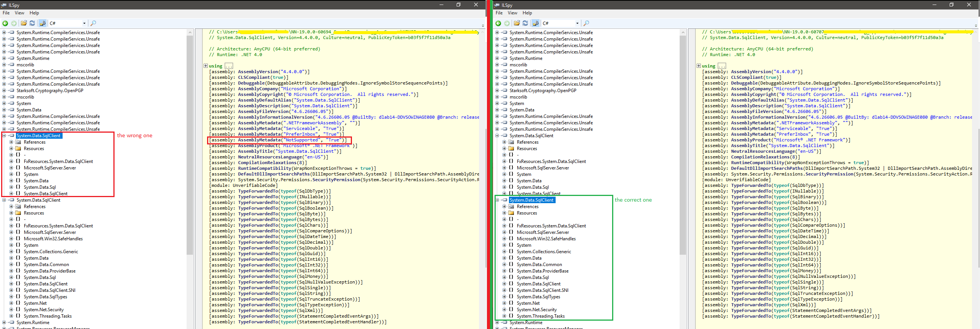The image size is (980, 329).
Task: Click System.Data.SqlTypes namespace icon, left window
Action: click(18, 297)
